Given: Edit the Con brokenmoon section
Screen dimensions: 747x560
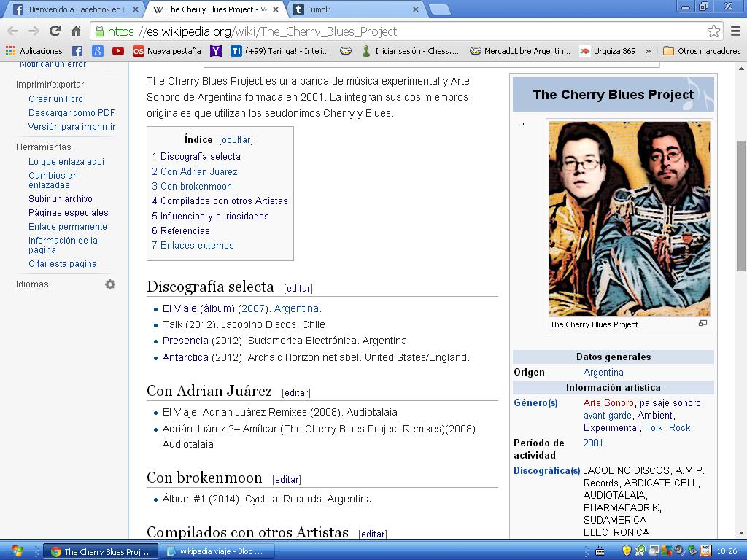Looking at the screenshot, I should (286, 479).
